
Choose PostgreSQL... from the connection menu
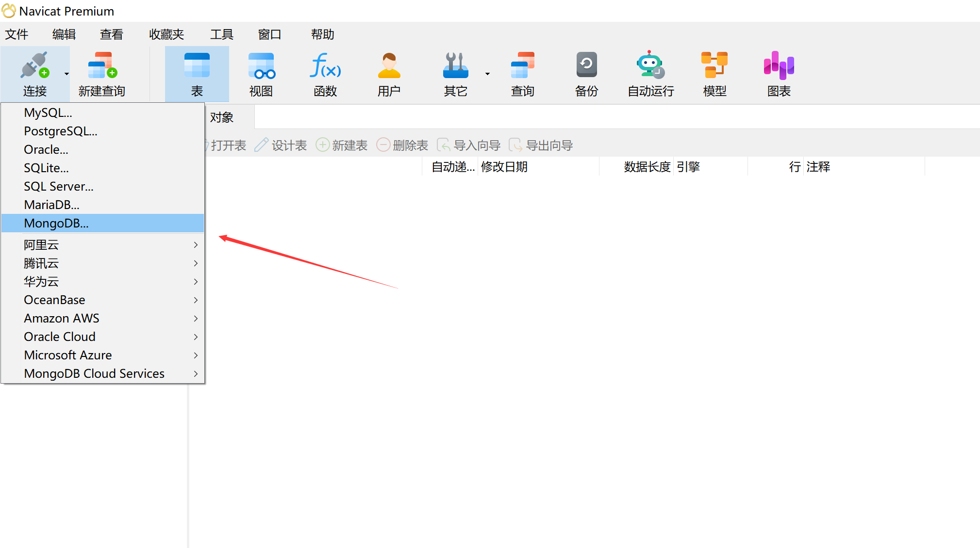(103, 131)
